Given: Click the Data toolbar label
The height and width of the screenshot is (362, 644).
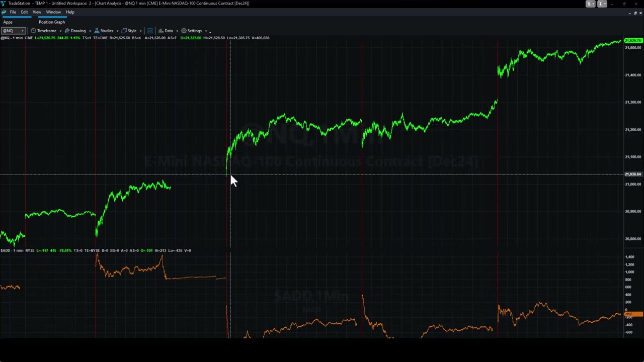Looking at the screenshot, I should (x=169, y=31).
